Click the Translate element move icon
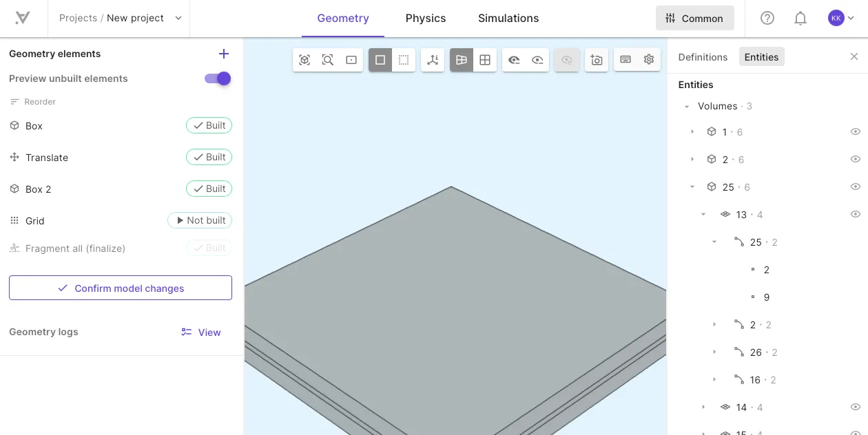868x435 pixels. click(14, 158)
